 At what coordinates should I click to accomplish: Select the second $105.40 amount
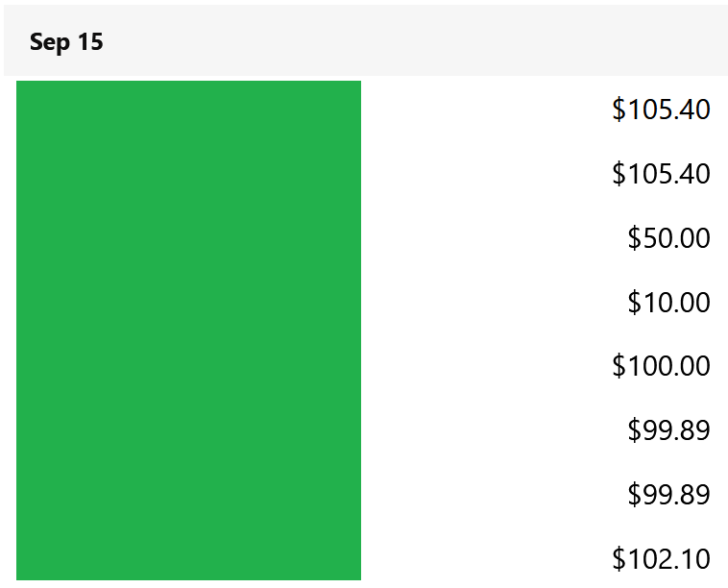click(x=661, y=174)
